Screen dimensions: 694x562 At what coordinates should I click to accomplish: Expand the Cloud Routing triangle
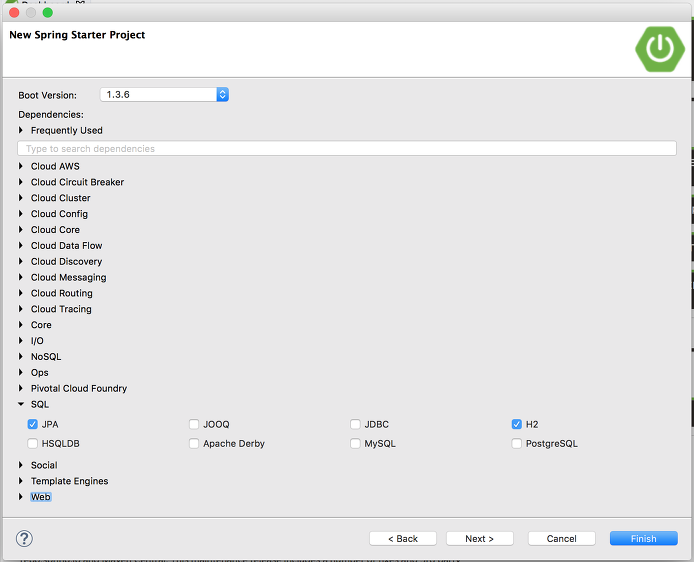pos(20,293)
